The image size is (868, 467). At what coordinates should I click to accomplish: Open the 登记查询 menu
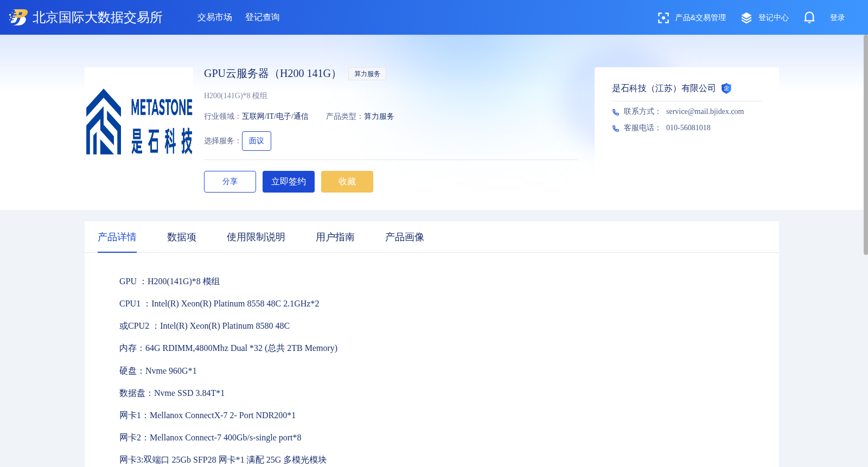(263, 17)
